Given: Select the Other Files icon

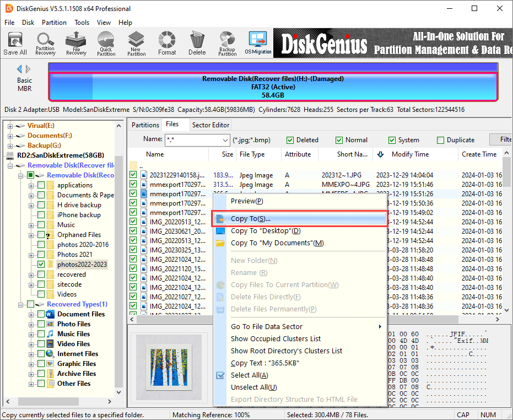Looking at the screenshot, I should (50, 383).
